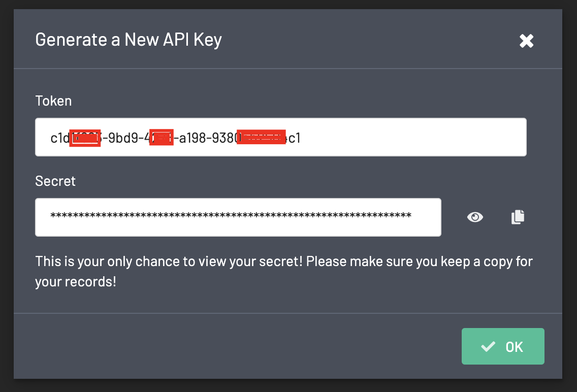Click the dialog title Generate a New API Key
Viewport: 577px width, 392px height.
coord(128,39)
